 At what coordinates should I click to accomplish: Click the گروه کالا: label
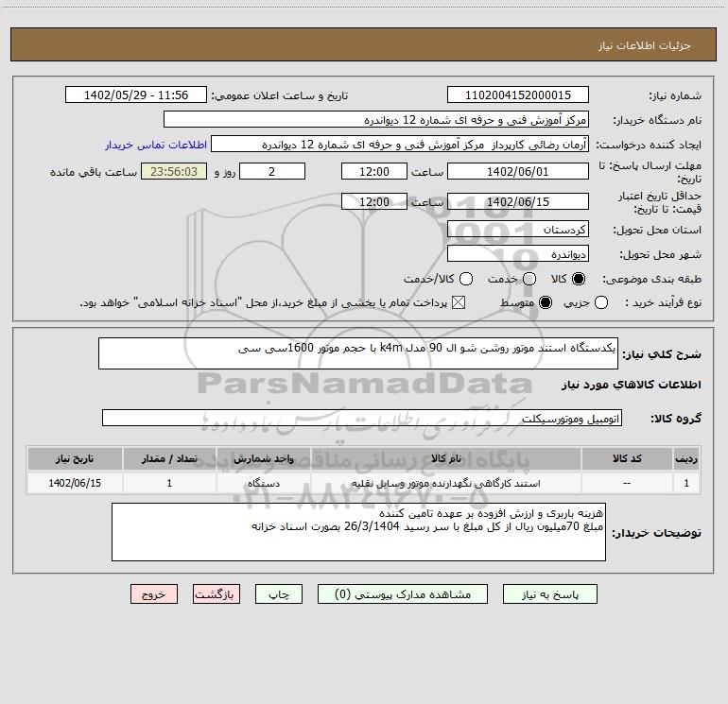pyautogui.click(x=676, y=419)
